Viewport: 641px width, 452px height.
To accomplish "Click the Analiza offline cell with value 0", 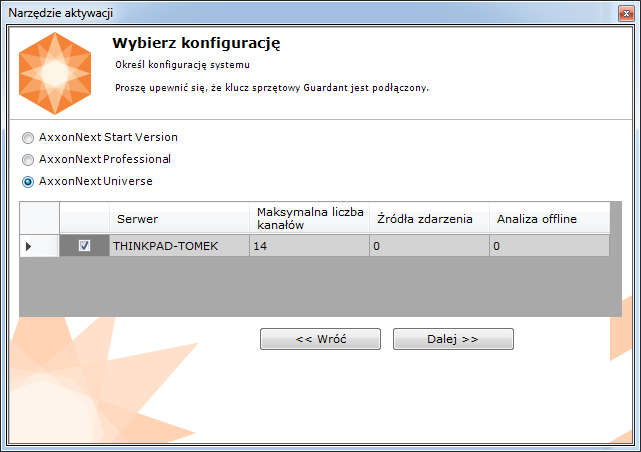I will point(549,246).
